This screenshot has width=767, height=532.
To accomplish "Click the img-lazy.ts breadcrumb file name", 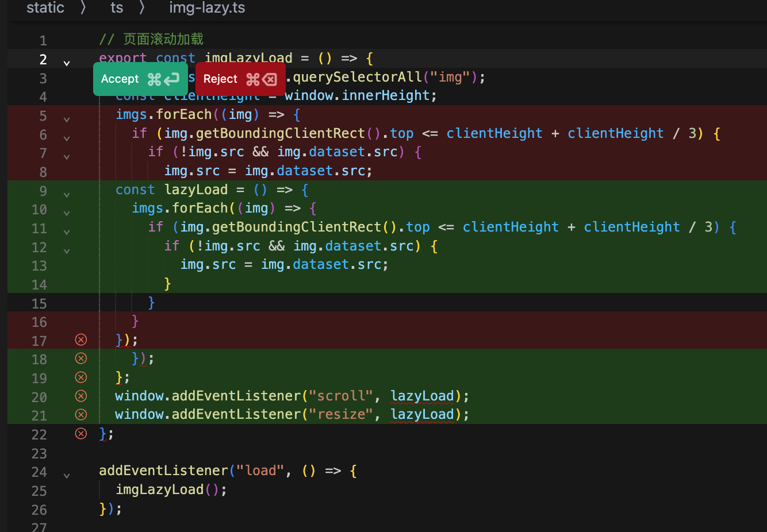I will (207, 8).
